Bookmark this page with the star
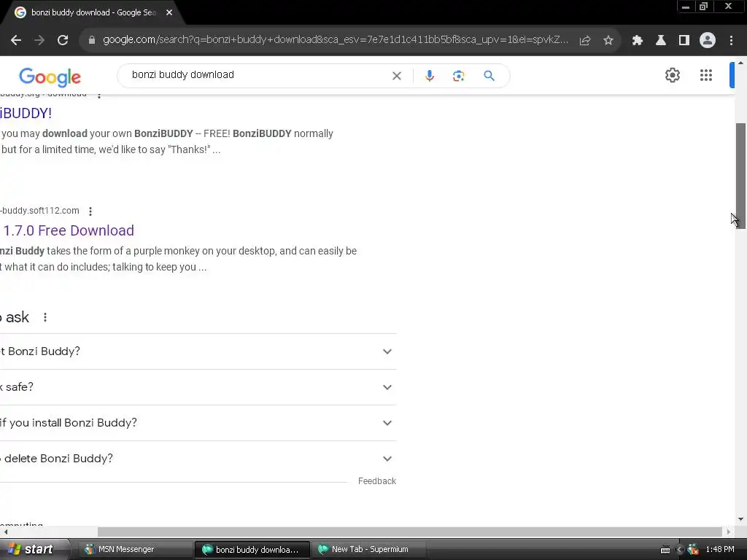This screenshot has height=560, width=747. tap(608, 41)
